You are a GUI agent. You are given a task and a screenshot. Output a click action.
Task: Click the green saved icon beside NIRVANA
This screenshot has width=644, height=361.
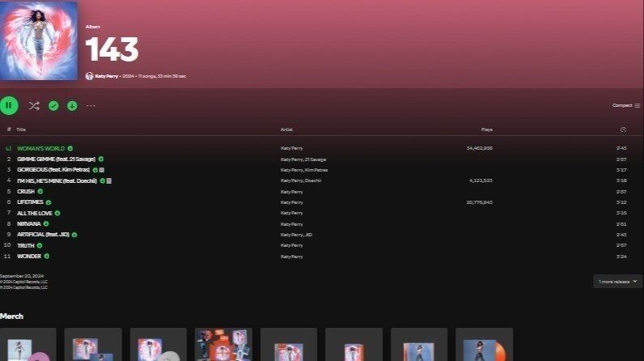(46, 223)
